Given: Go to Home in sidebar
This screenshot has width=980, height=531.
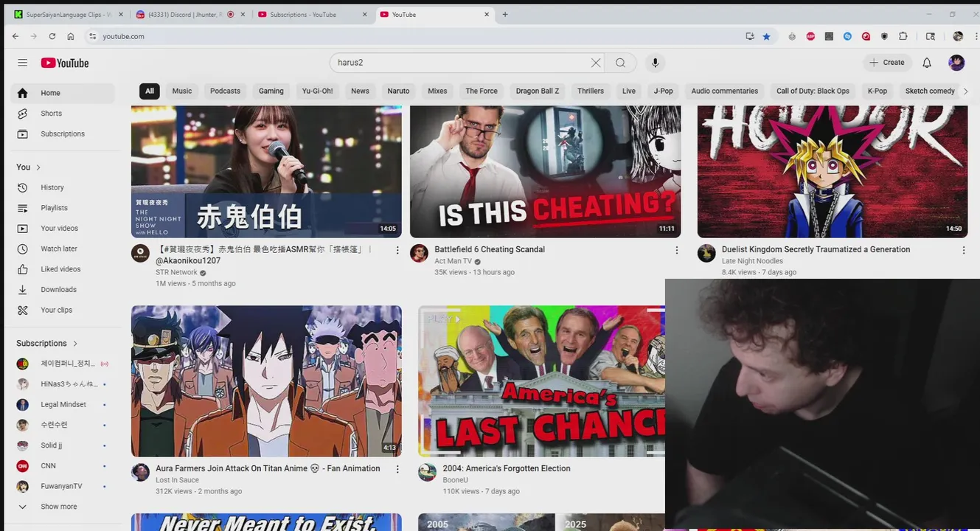Looking at the screenshot, I should pos(63,93).
